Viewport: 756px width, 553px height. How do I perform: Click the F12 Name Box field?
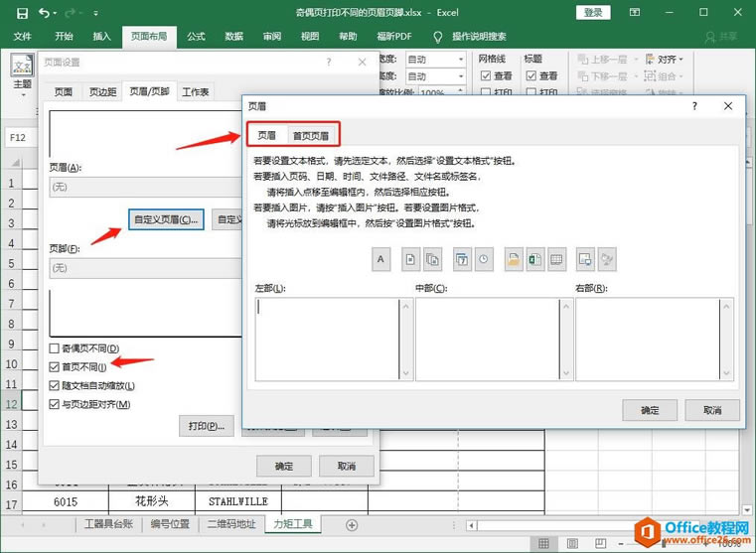19,138
